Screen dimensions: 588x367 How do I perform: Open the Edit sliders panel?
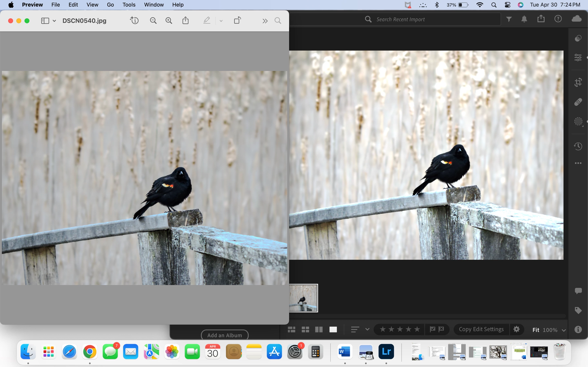pyautogui.click(x=578, y=57)
